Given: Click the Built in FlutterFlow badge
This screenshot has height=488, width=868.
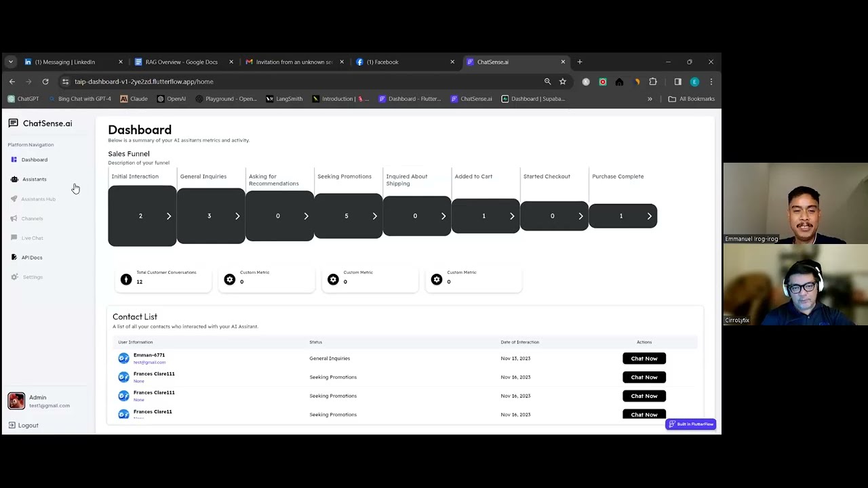Looking at the screenshot, I should 691,424.
